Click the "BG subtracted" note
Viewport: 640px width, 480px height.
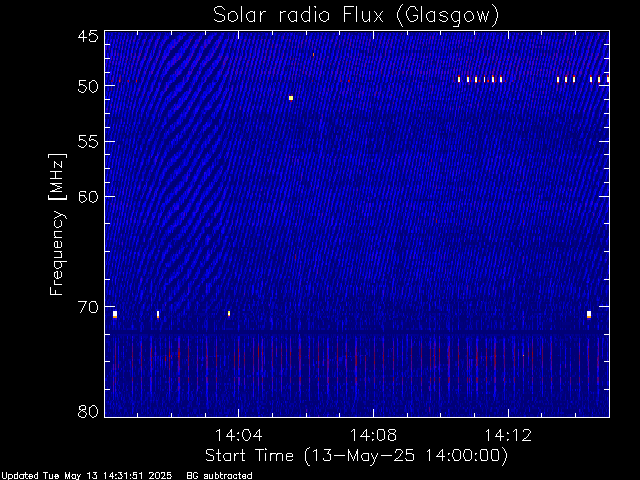pyautogui.click(x=219, y=476)
